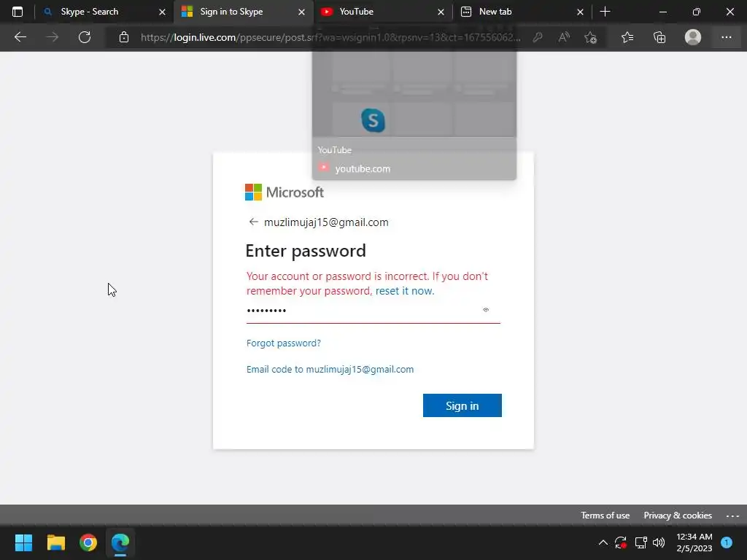Open network settings tray icon

coord(640,542)
